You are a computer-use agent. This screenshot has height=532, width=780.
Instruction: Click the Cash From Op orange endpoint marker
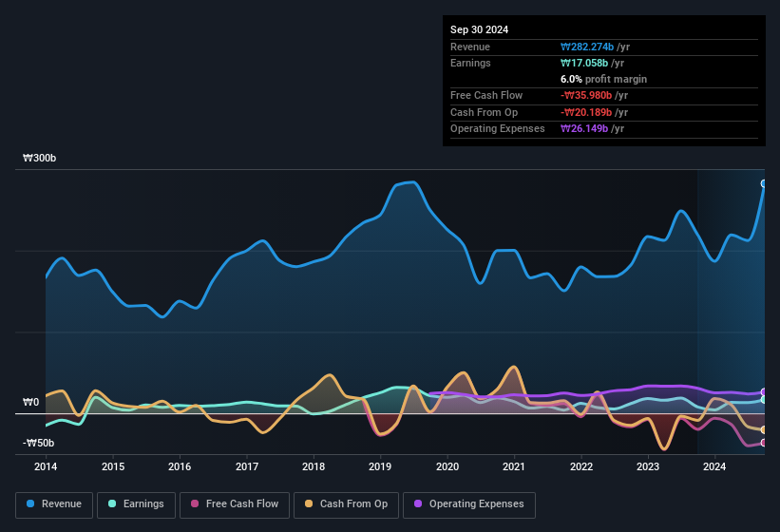(x=764, y=429)
